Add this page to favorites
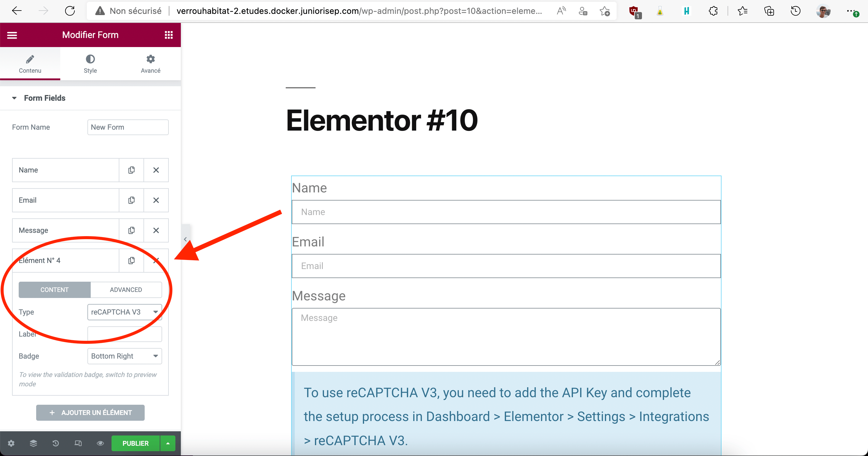The height and width of the screenshot is (456, 868). 605,11
